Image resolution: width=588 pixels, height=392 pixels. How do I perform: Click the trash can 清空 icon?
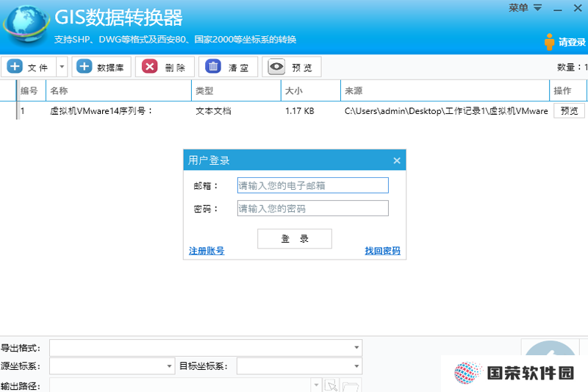[x=213, y=67]
